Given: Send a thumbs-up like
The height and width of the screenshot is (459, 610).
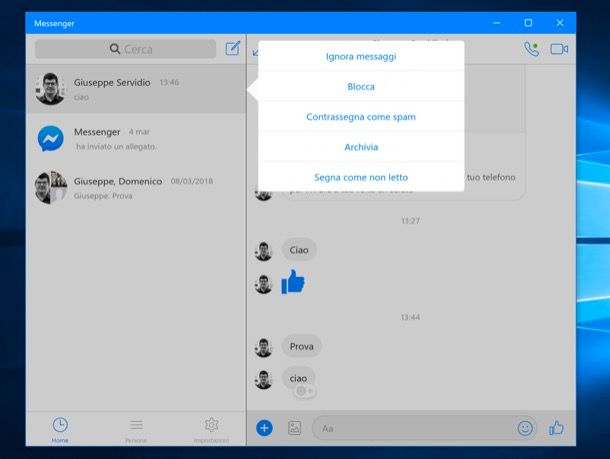Looking at the screenshot, I should (556, 428).
